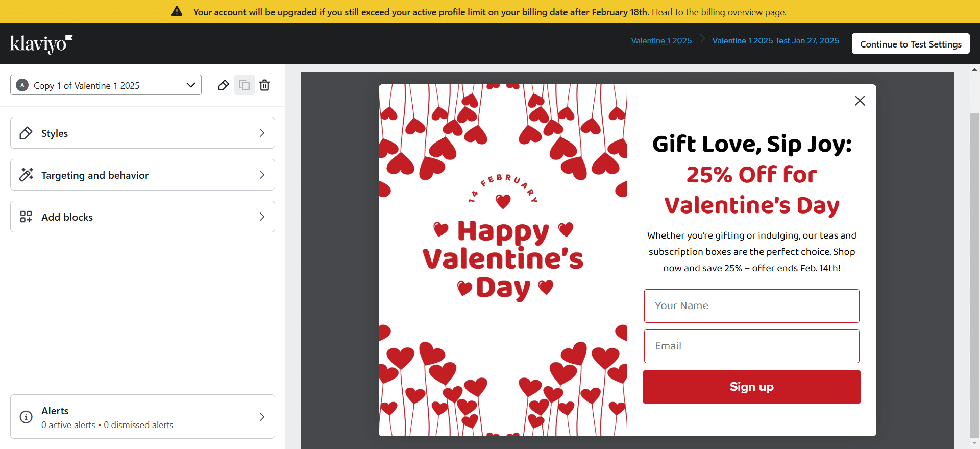Image resolution: width=980 pixels, height=449 pixels.
Task: Click the rename pencil icon
Action: click(223, 85)
